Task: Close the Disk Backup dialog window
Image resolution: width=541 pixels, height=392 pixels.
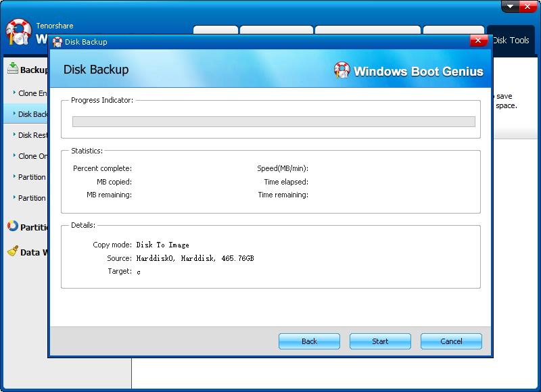Action: (x=478, y=41)
